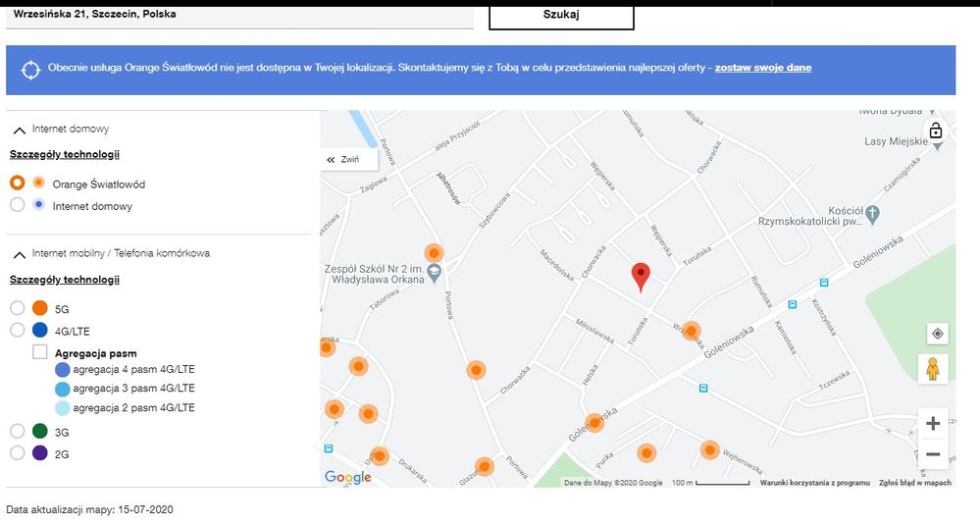980x526 pixels.
Task: Click the Kościół Rzymskokatolicki church marker
Action: click(x=873, y=212)
